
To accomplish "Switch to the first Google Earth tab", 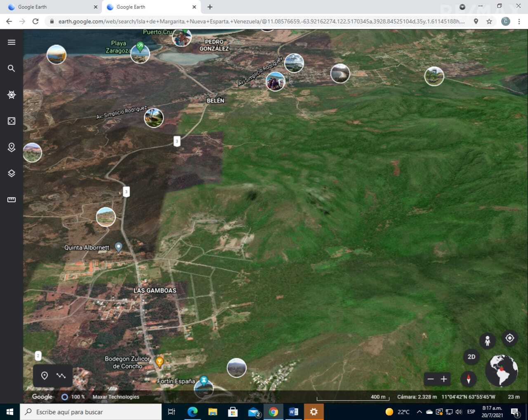I will pyautogui.click(x=49, y=7).
